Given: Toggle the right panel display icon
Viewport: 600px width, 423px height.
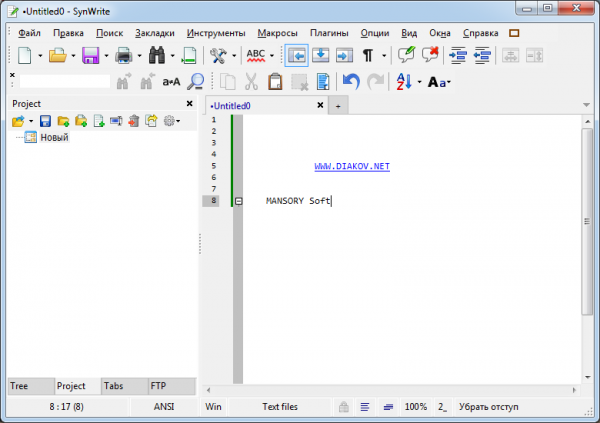Looking at the screenshot, I should tap(344, 56).
